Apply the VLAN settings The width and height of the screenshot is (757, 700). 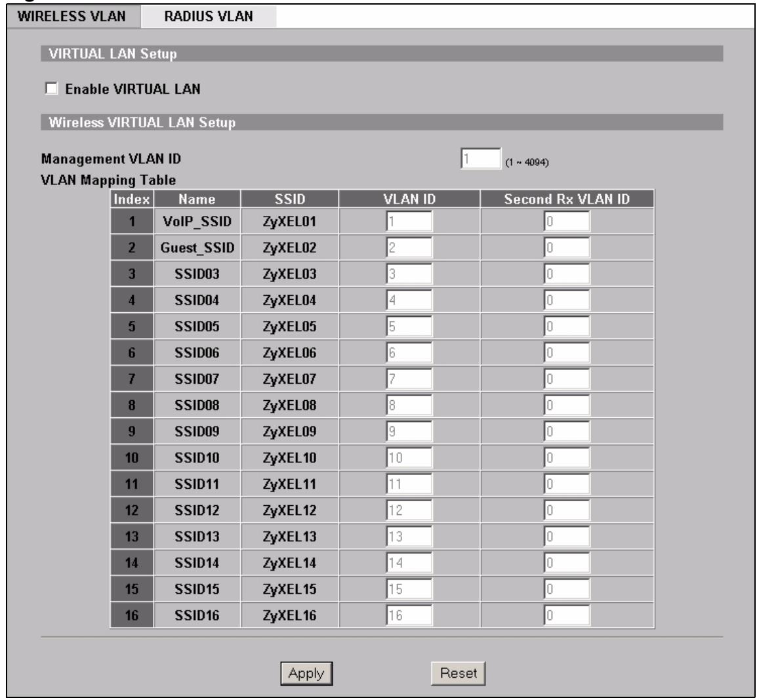pyautogui.click(x=306, y=674)
